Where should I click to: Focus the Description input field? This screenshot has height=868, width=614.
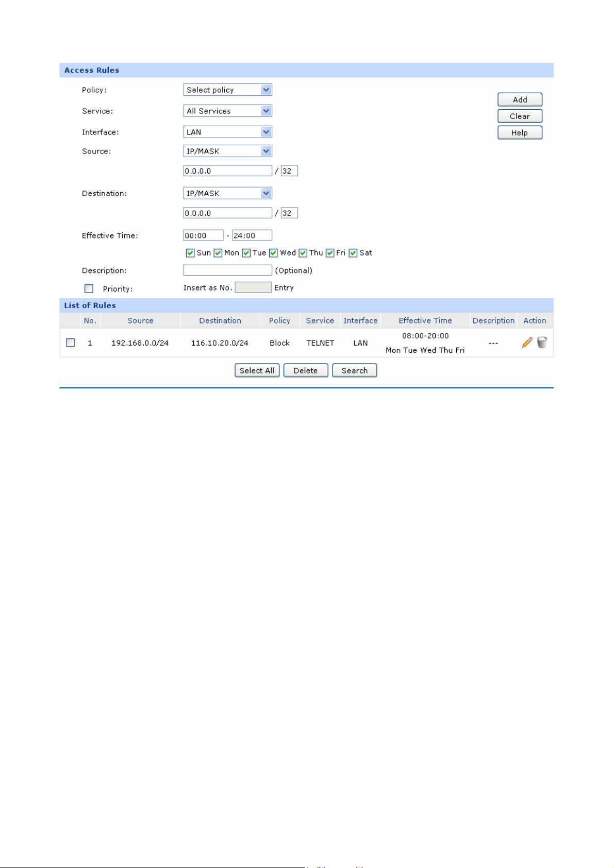[228, 270]
